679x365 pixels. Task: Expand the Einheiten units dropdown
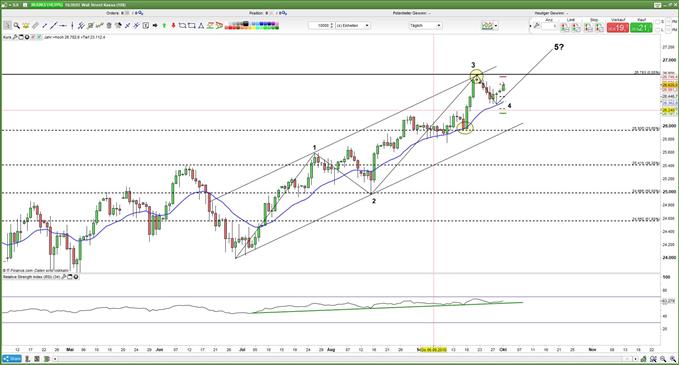click(353, 26)
